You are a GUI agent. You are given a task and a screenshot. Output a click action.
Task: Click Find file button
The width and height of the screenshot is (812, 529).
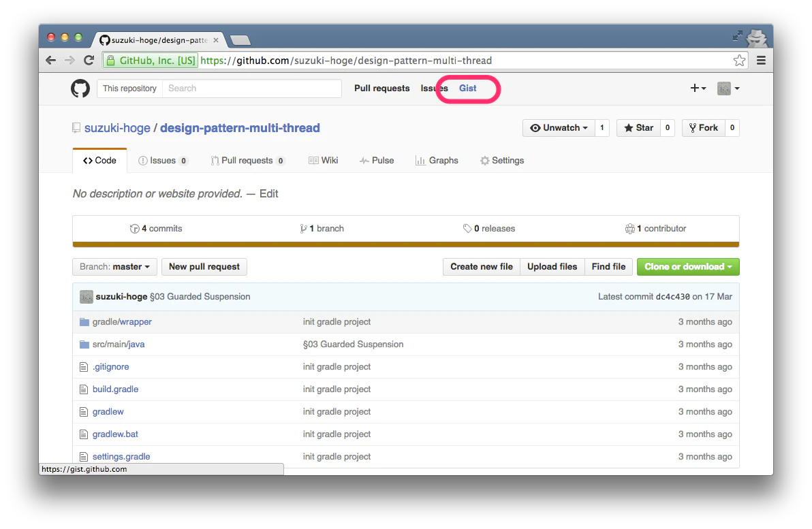[x=608, y=267]
